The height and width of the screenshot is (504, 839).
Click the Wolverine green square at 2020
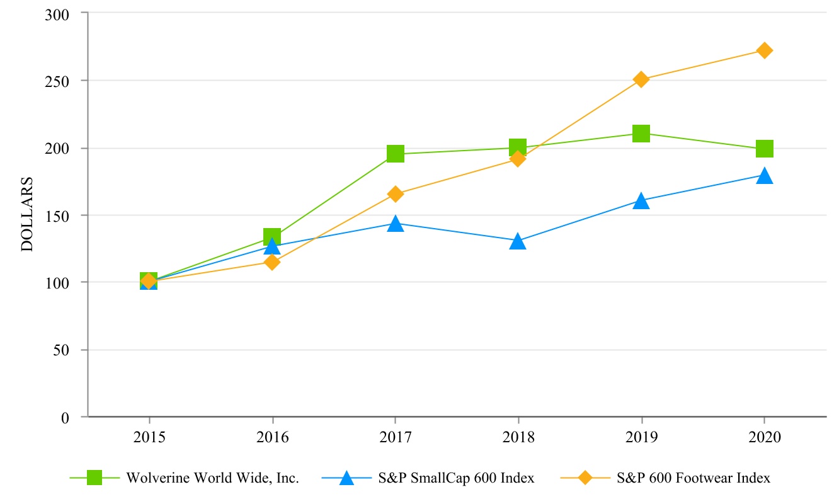pos(764,149)
